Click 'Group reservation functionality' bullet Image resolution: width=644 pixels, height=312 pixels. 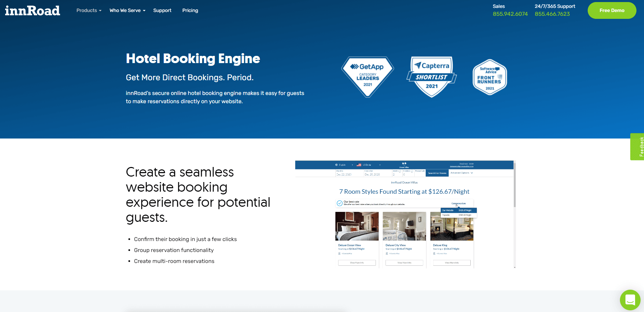[x=174, y=250]
